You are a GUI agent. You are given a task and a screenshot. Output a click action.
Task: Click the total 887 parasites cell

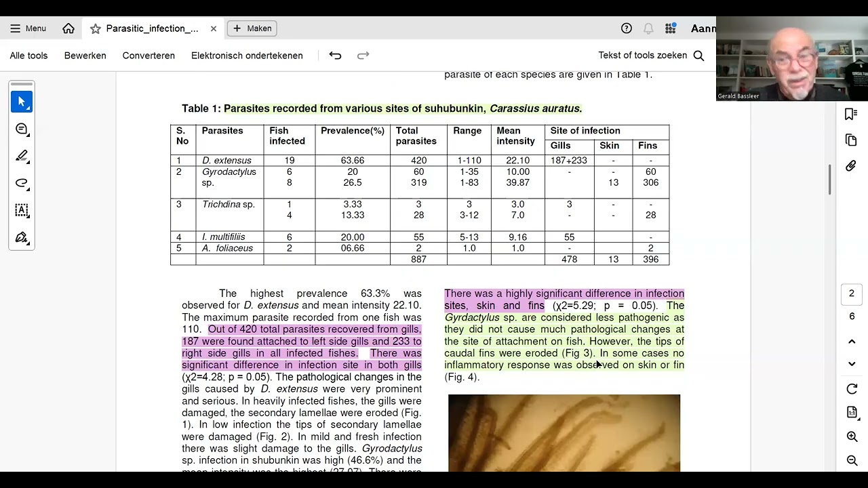pyautogui.click(x=418, y=260)
